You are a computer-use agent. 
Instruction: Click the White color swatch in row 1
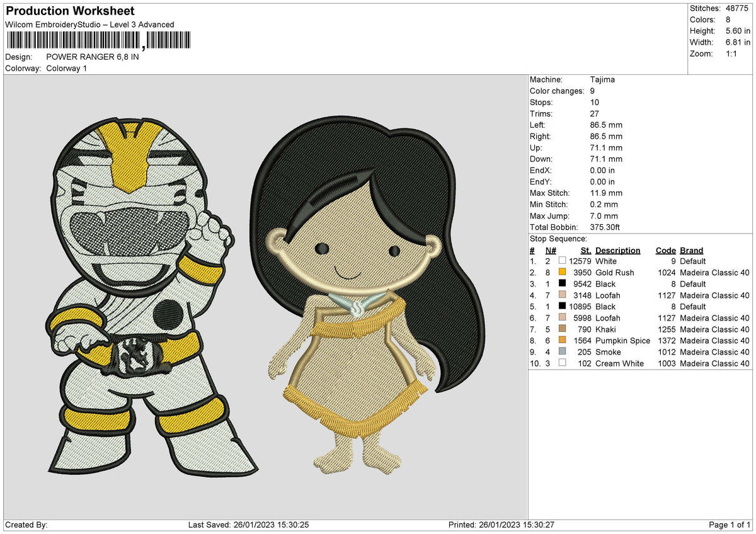[562, 261]
